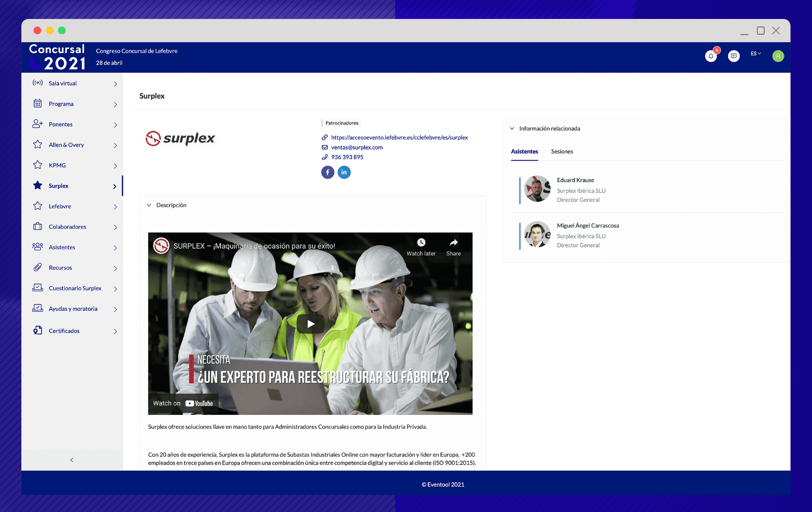Click the Recursos paperclip icon
This screenshot has width=812, height=512.
[x=37, y=267]
